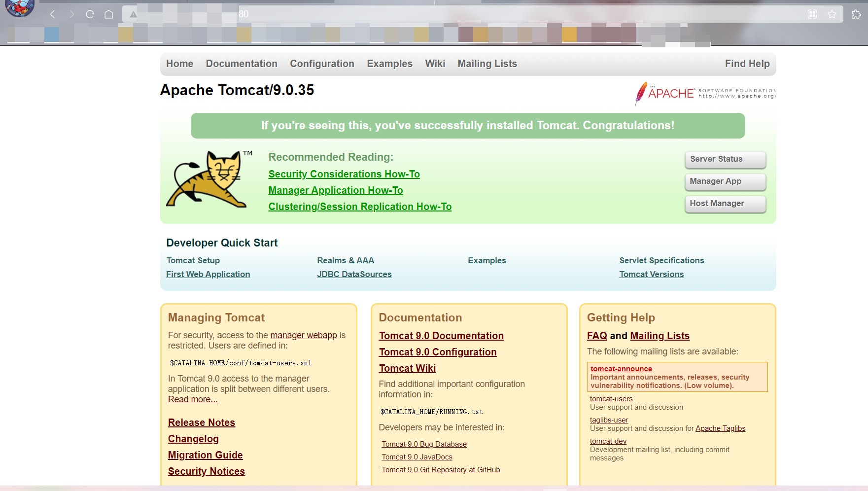
Task: Open the Tomcat Wiki link
Action: coord(407,368)
